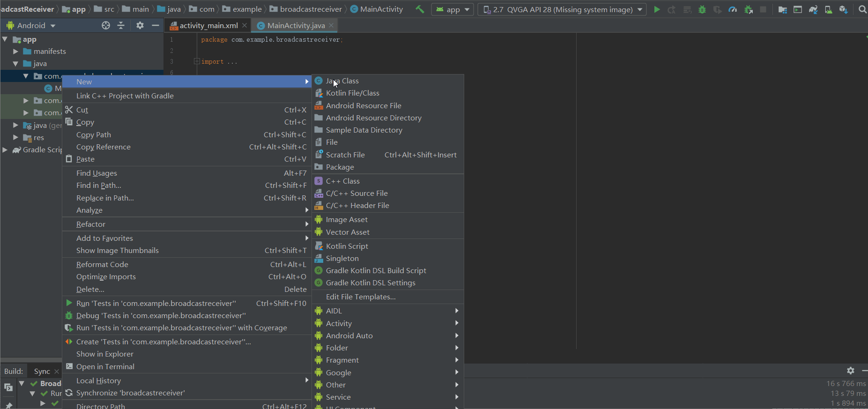This screenshot has height=409, width=868.
Task: Expand the Android Auto submenu
Action: pos(388,335)
